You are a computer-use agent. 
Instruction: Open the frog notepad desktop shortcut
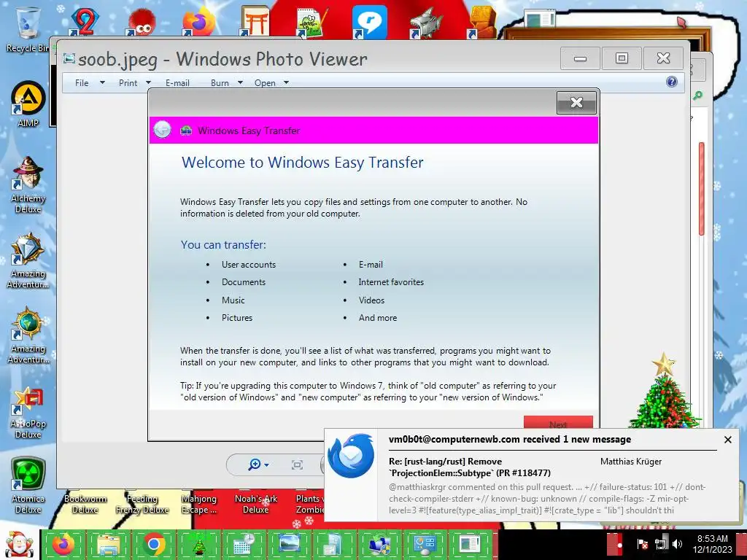pyautogui.click(x=312, y=21)
